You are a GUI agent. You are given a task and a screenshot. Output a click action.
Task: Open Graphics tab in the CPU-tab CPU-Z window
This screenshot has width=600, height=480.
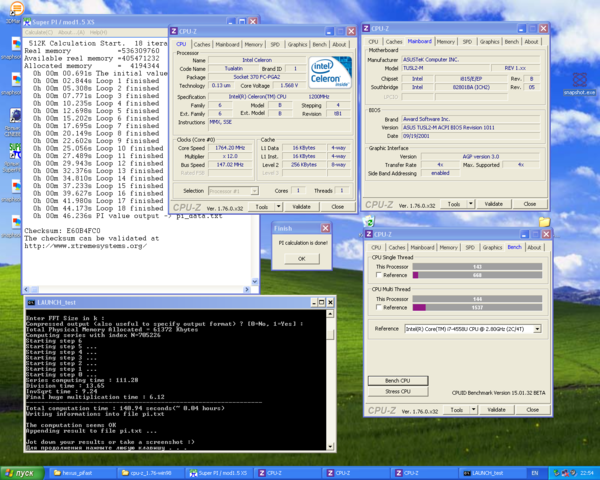pyautogui.click(x=297, y=45)
